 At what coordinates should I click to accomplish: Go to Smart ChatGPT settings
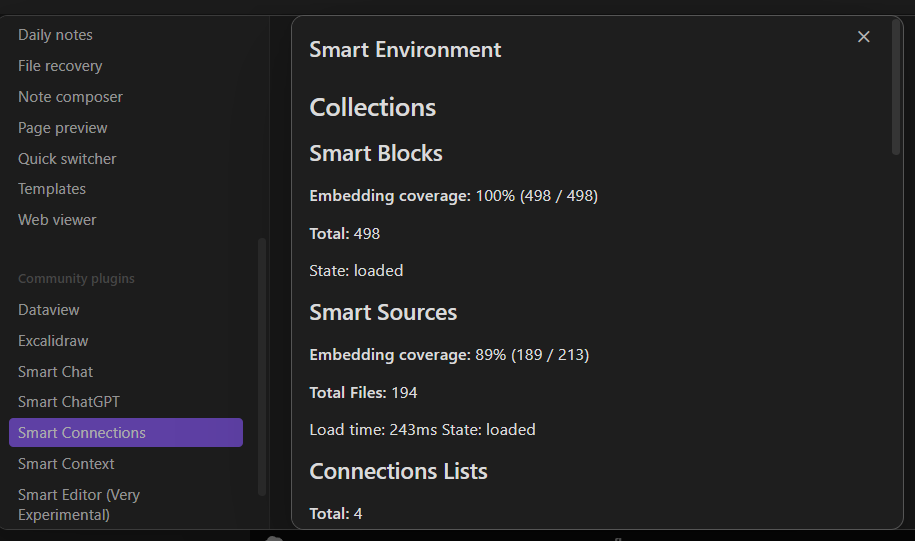(68, 402)
